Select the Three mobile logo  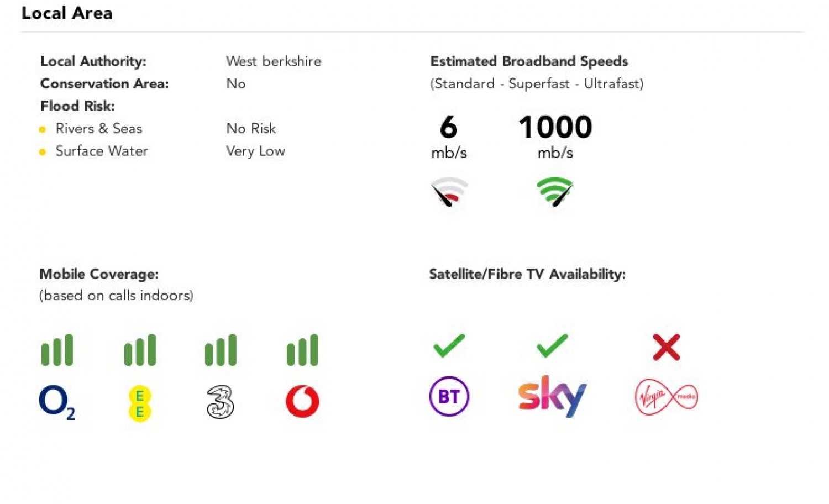pyautogui.click(x=221, y=402)
